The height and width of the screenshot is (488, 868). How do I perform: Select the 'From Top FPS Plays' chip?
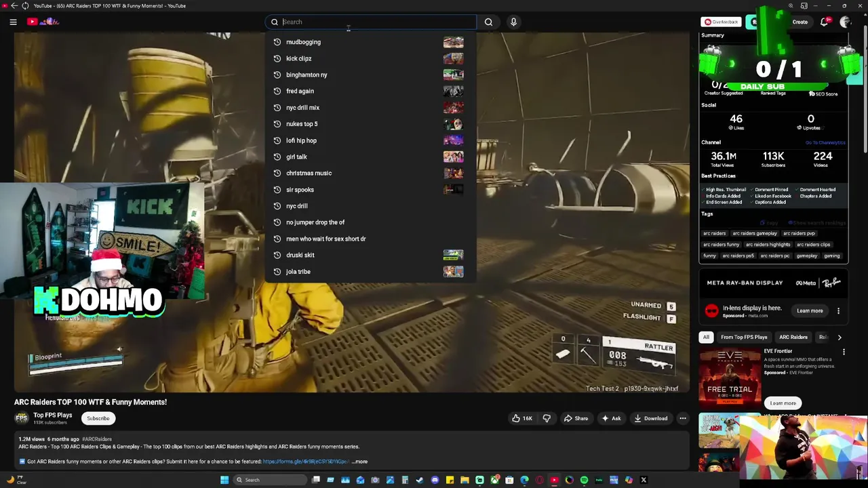click(744, 337)
